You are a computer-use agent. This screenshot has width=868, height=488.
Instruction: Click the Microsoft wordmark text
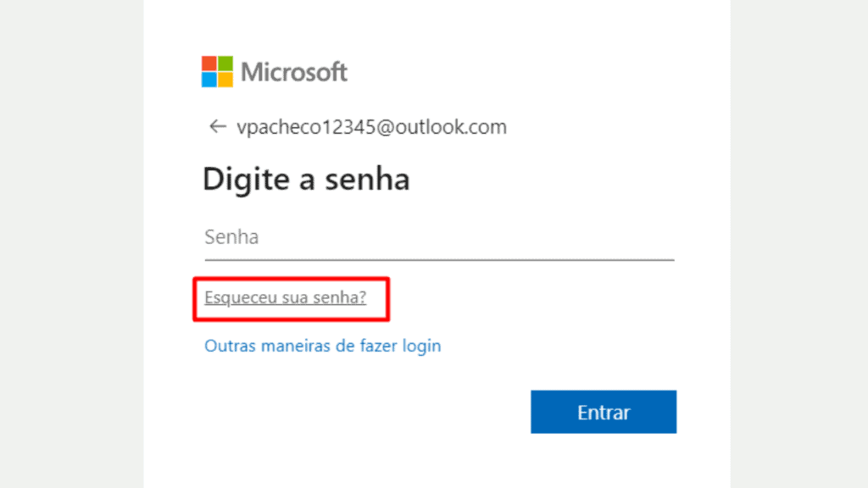[294, 72]
